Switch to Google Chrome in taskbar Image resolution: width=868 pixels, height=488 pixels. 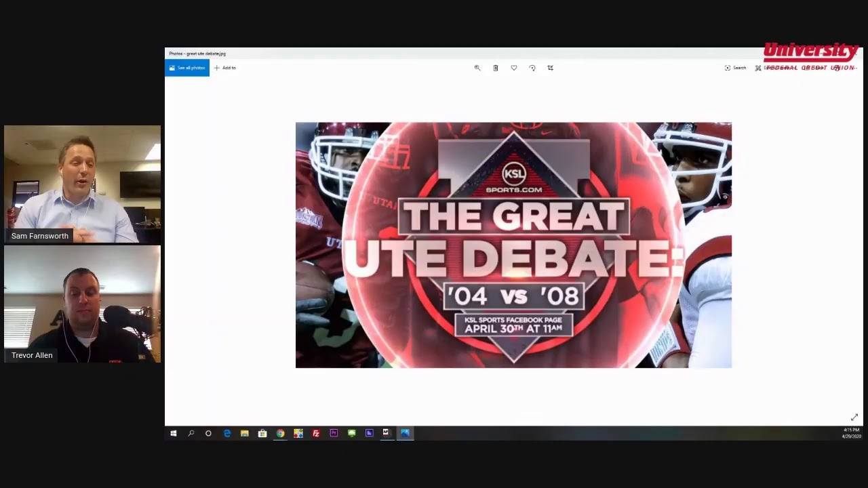(280, 433)
